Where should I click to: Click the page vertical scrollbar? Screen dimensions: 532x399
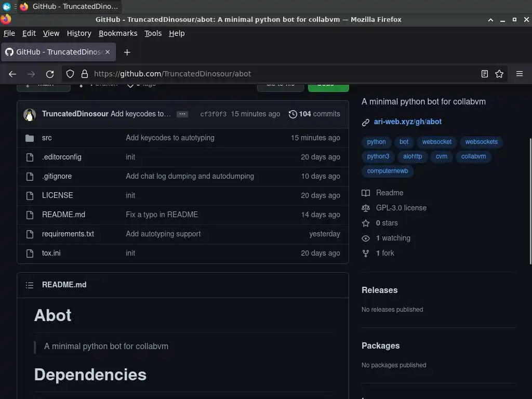530,201
